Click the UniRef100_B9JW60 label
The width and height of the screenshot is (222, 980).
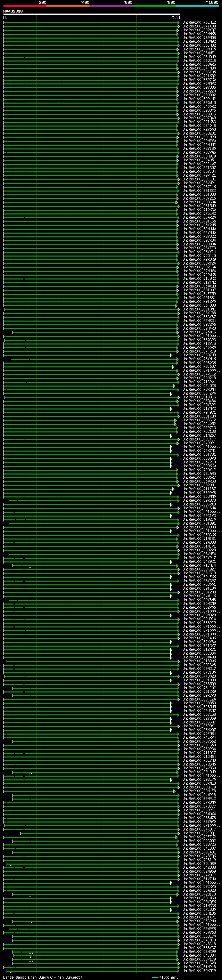click(199, 898)
